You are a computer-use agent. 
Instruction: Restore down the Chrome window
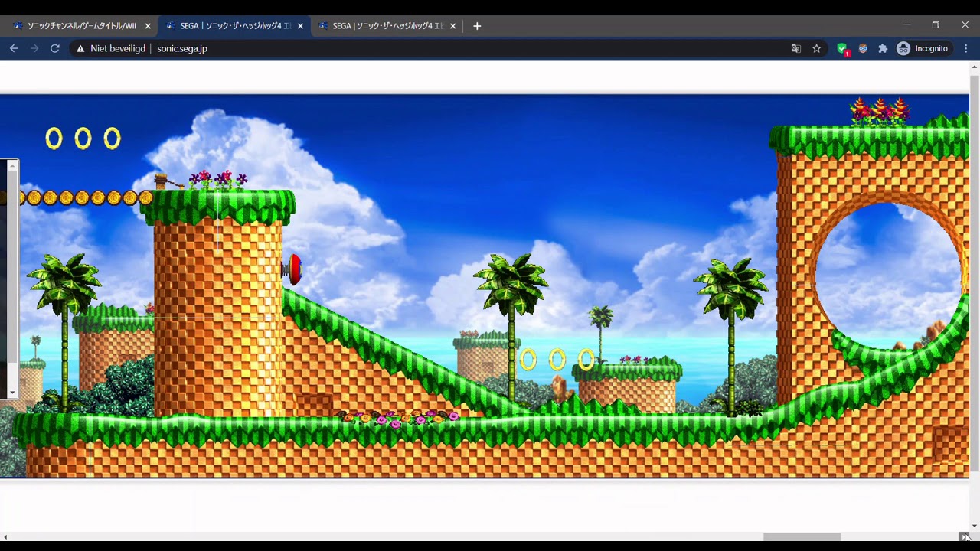pos(936,25)
